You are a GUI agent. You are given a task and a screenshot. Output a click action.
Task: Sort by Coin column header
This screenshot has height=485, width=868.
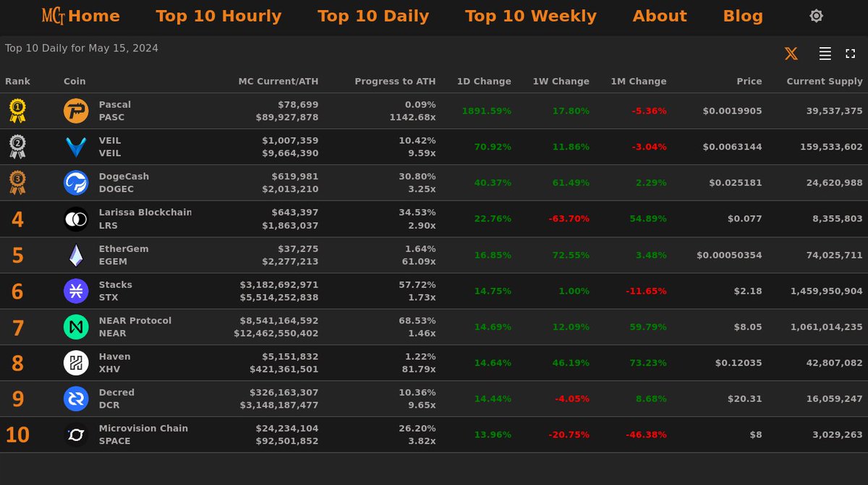pos(75,81)
